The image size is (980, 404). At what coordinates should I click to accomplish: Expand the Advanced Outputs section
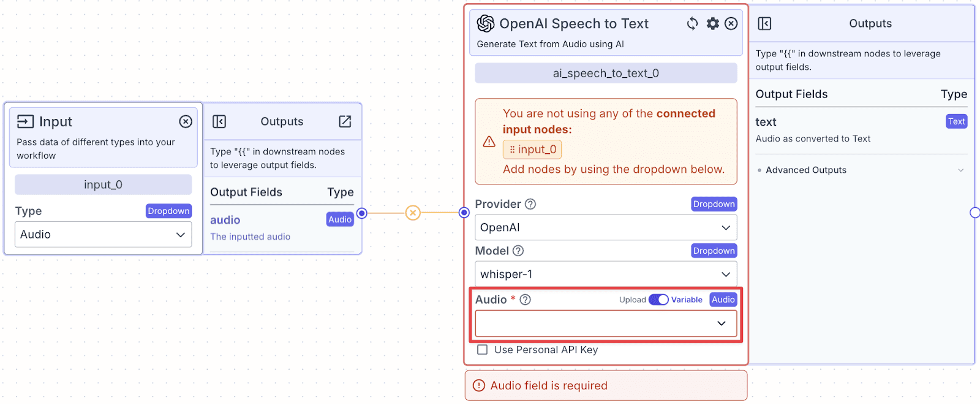[x=861, y=170]
